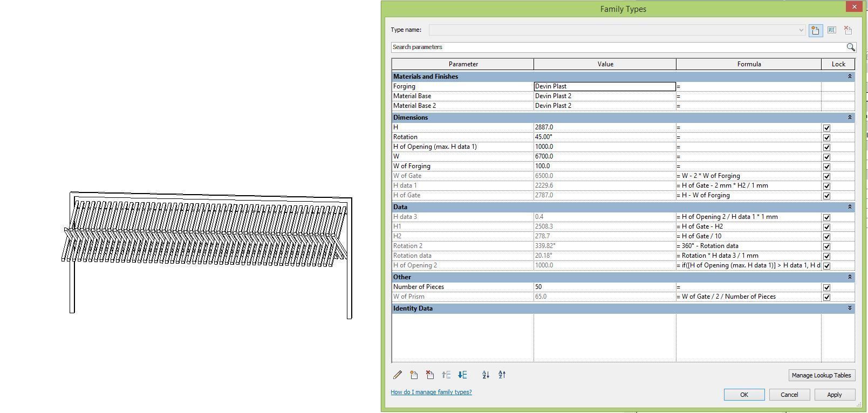
Task: Sort parameters in ascending order
Action: point(486,375)
